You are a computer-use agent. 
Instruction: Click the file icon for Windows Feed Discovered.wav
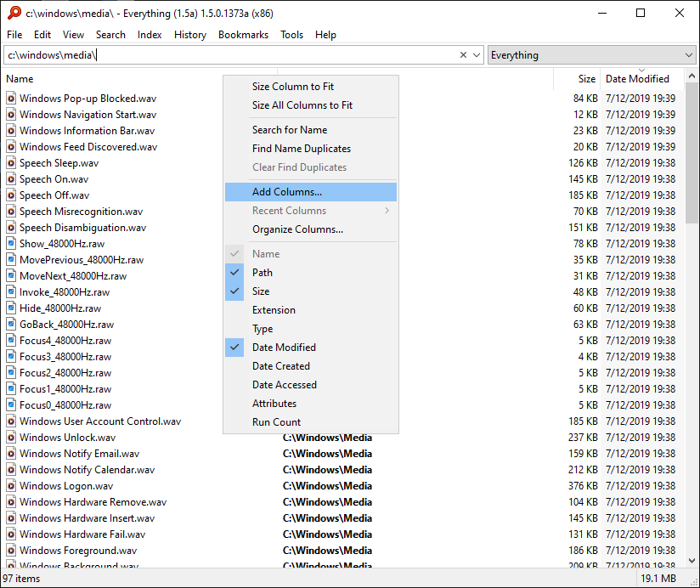point(11,146)
